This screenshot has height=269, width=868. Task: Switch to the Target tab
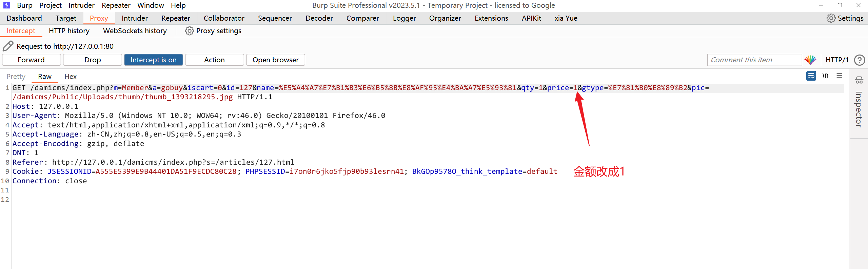click(66, 18)
